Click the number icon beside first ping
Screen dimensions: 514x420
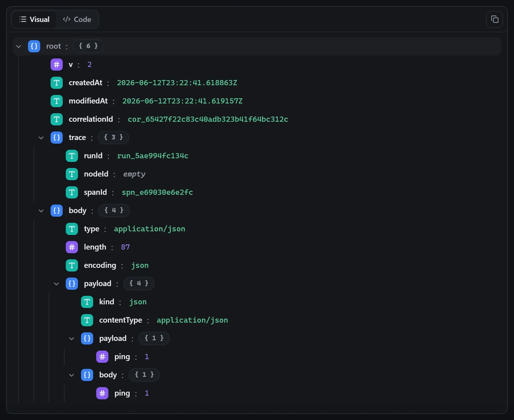coord(102,357)
